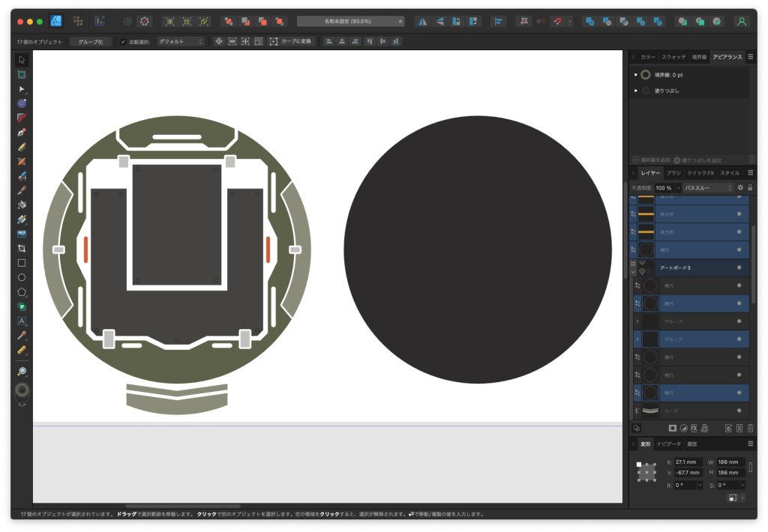Open the デフォルト auto-select dropdown

coord(180,42)
